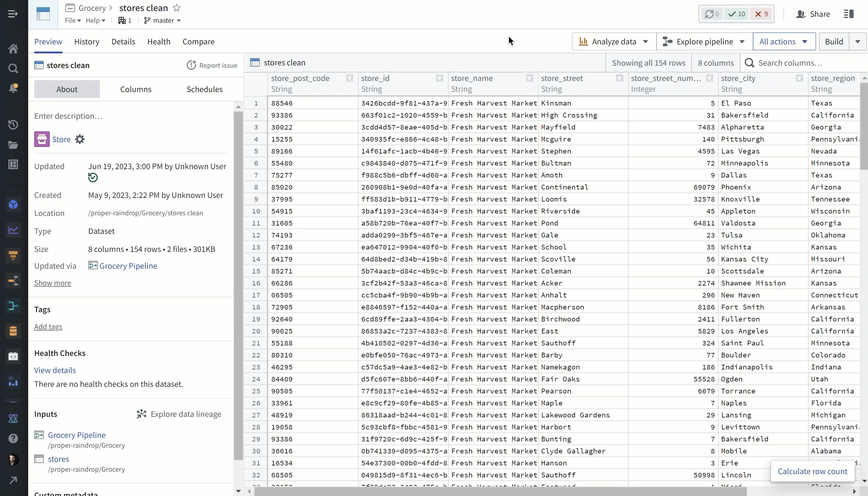
Task: Open the Help question mark icon
Action: (x=13, y=438)
